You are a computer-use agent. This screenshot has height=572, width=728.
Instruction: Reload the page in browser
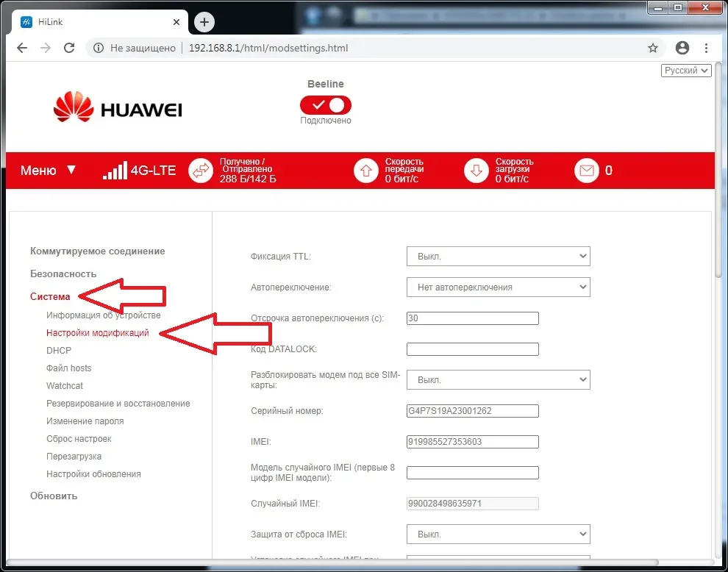(x=69, y=48)
